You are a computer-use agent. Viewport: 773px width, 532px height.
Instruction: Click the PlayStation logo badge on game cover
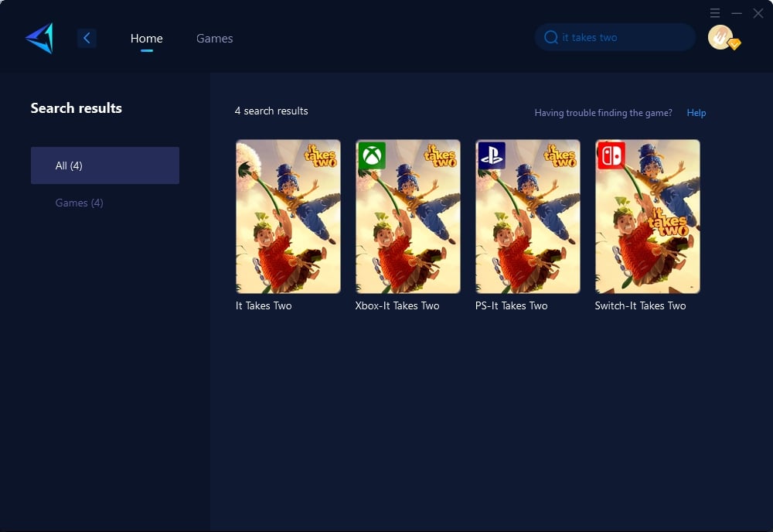point(492,155)
